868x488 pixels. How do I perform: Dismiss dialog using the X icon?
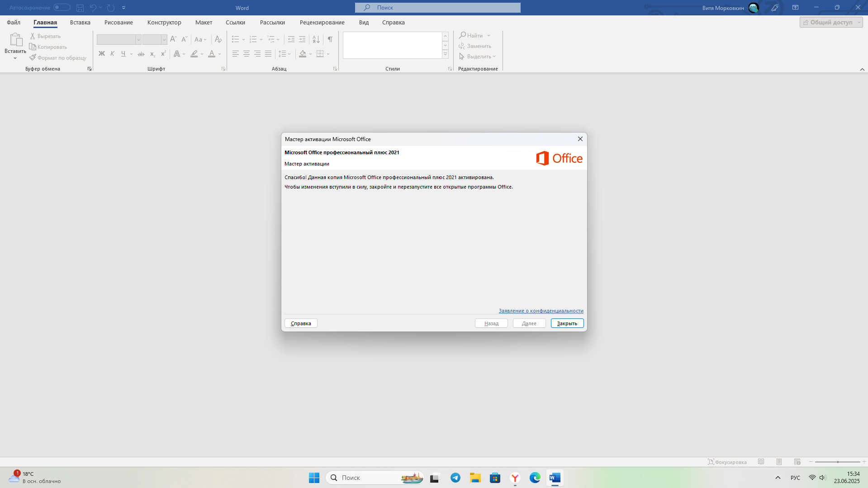tap(580, 139)
